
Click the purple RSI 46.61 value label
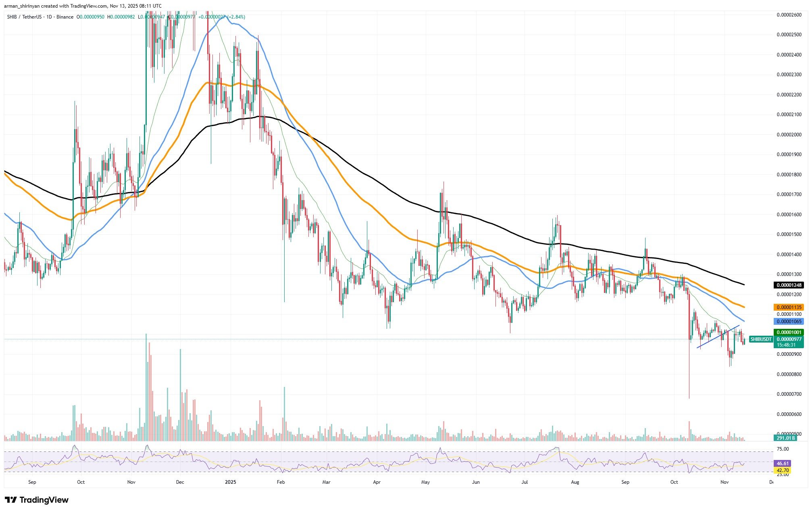point(783,464)
